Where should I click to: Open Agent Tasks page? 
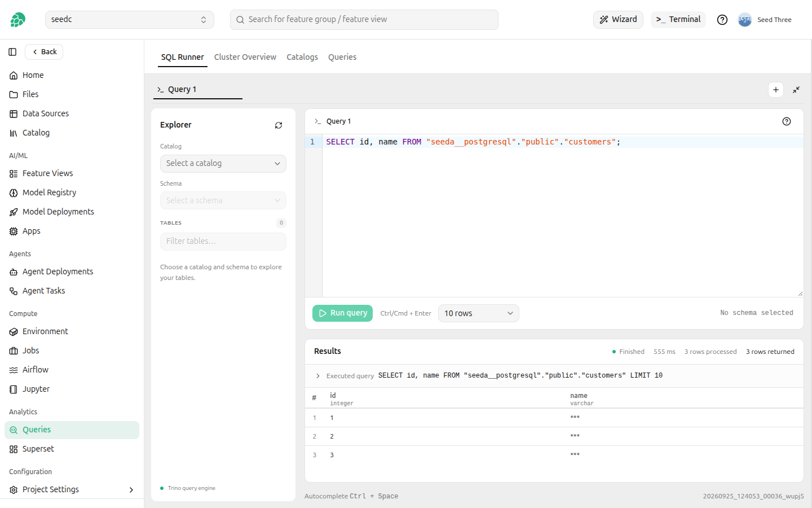point(72,291)
